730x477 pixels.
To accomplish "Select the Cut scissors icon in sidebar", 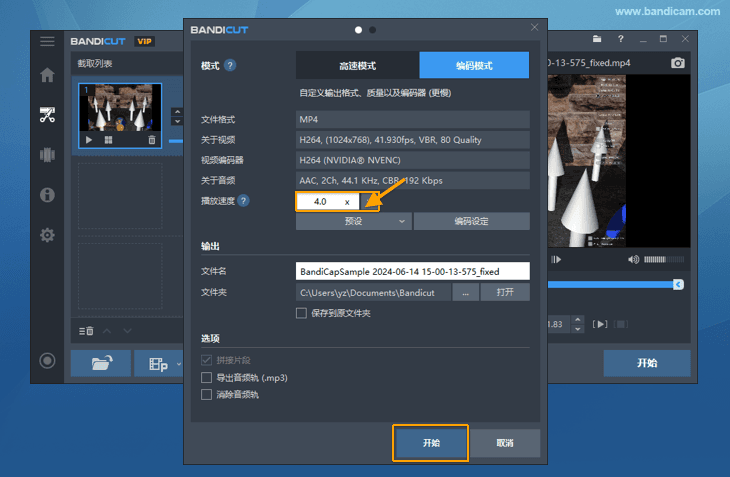I will (x=47, y=114).
